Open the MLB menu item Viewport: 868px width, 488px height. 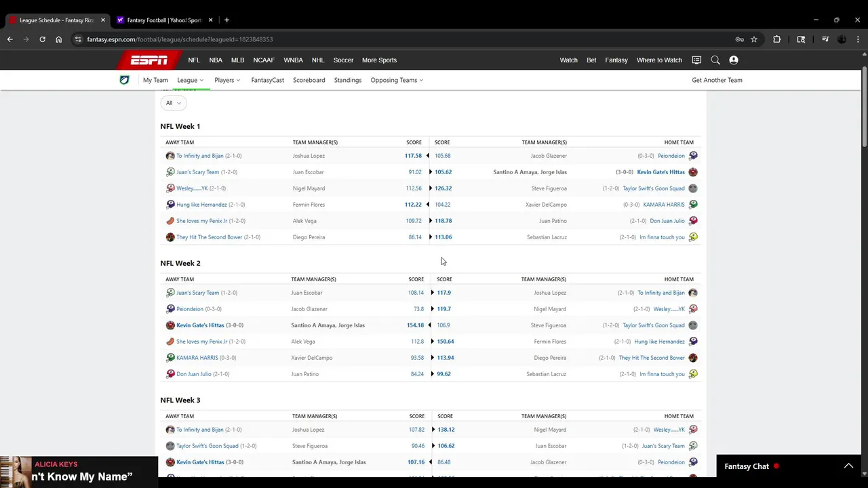(x=237, y=60)
